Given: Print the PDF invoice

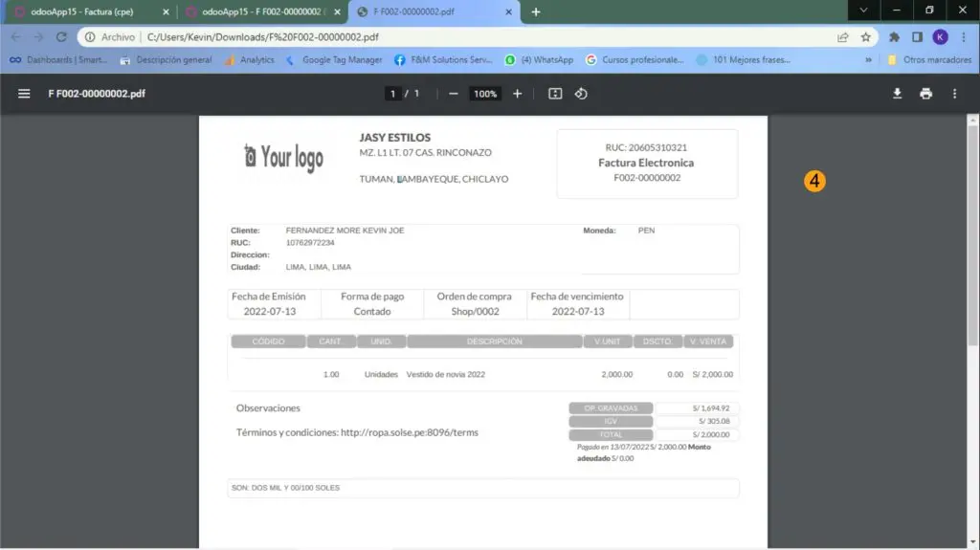Looking at the screenshot, I should pyautogui.click(x=925, y=94).
